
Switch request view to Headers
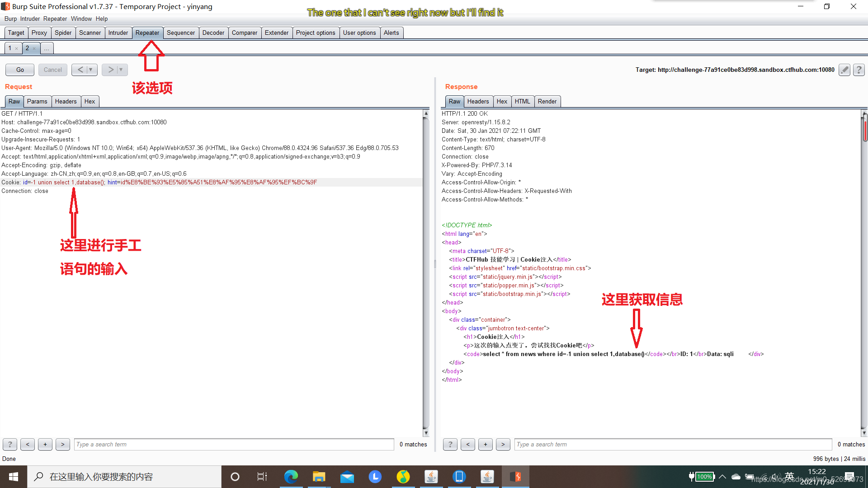[x=66, y=102]
